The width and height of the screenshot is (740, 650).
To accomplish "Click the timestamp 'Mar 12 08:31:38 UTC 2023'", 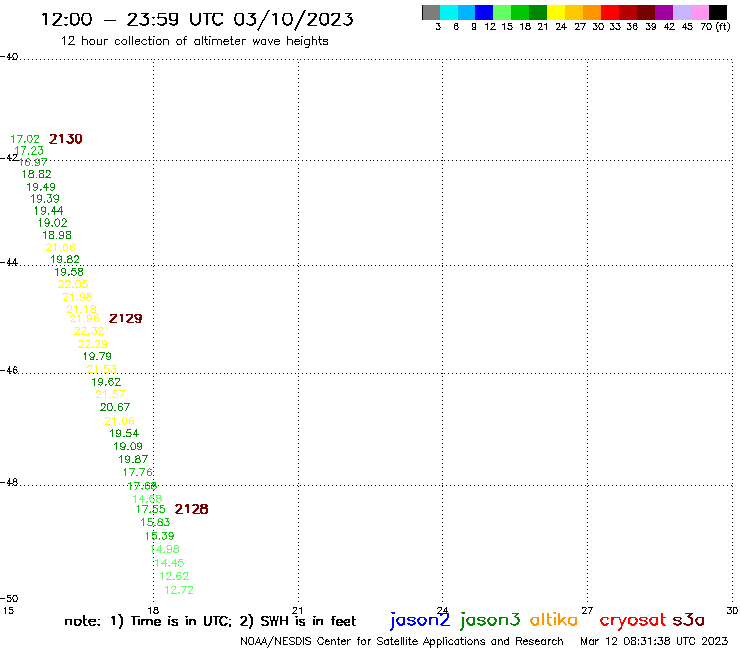I will [654, 641].
